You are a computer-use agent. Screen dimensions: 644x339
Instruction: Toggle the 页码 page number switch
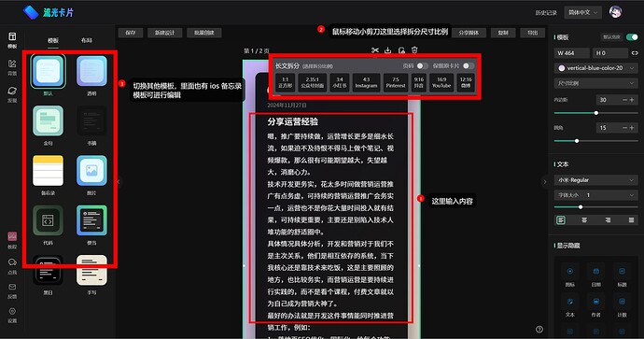[x=422, y=65]
